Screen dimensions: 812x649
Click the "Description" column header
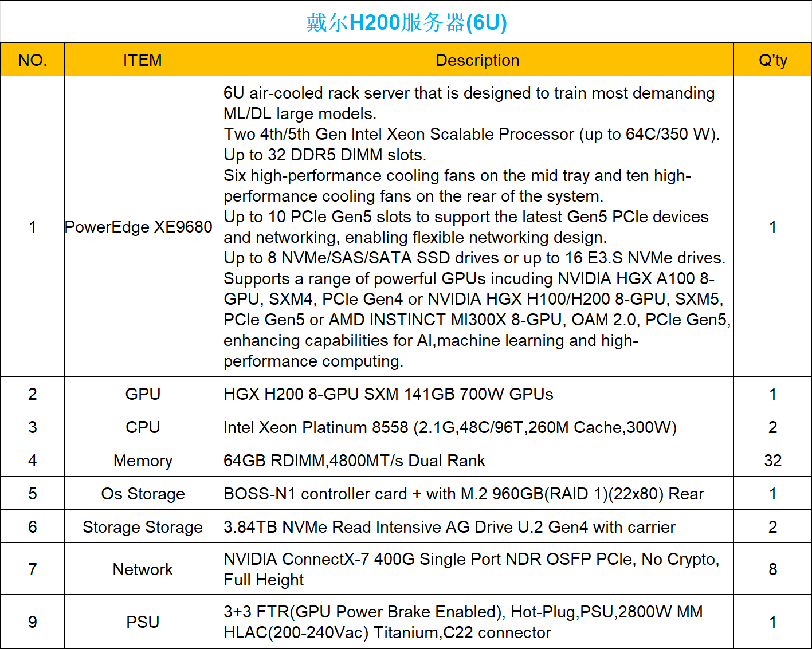[x=477, y=60]
